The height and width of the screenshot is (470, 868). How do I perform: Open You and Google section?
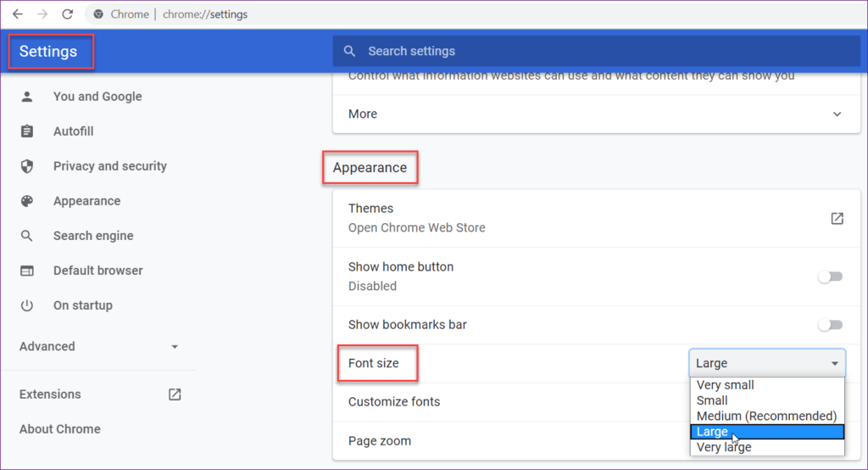pyautogui.click(x=97, y=97)
